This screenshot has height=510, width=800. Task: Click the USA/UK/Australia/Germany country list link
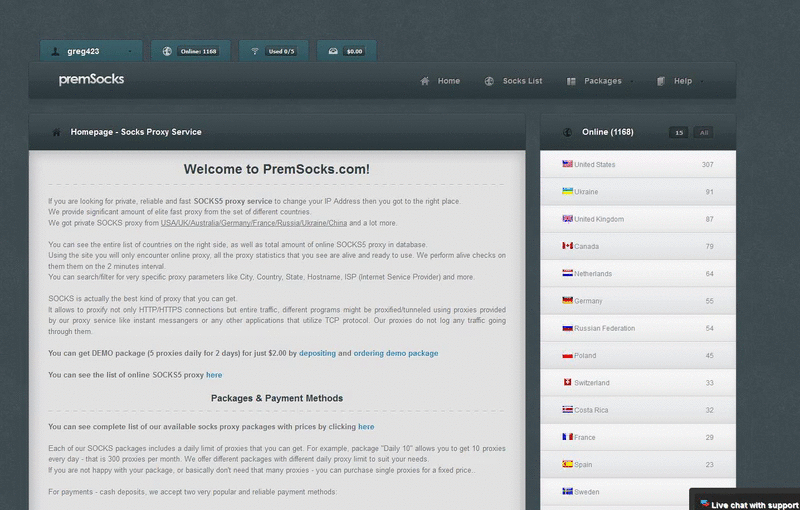pos(254,223)
